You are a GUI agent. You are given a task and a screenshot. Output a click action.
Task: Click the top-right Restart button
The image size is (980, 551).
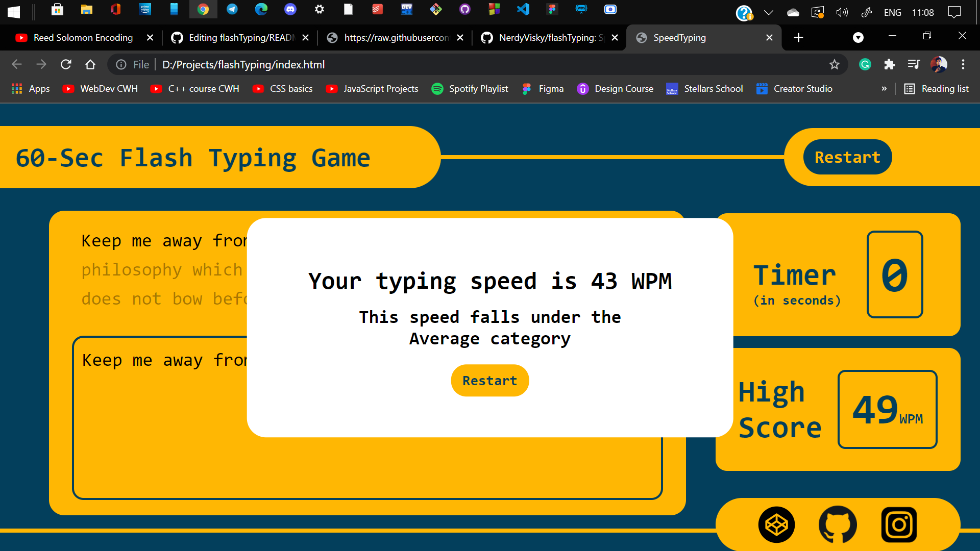click(x=847, y=157)
